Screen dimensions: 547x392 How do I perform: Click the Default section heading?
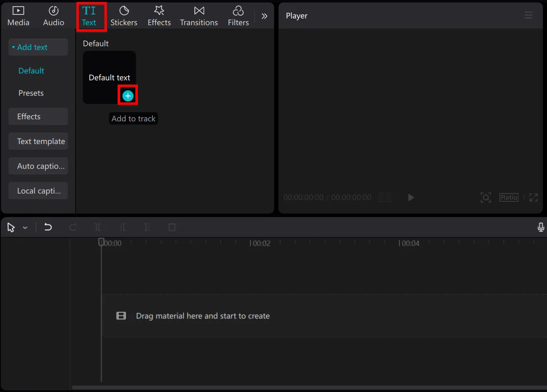click(x=96, y=43)
